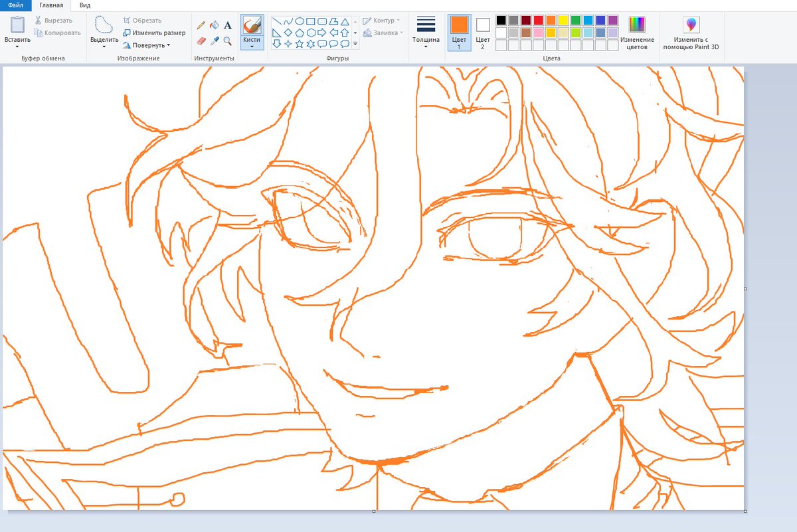This screenshot has width=797, height=532.
Task: Choose the hexagon shape
Action: [x=311, y=33]
